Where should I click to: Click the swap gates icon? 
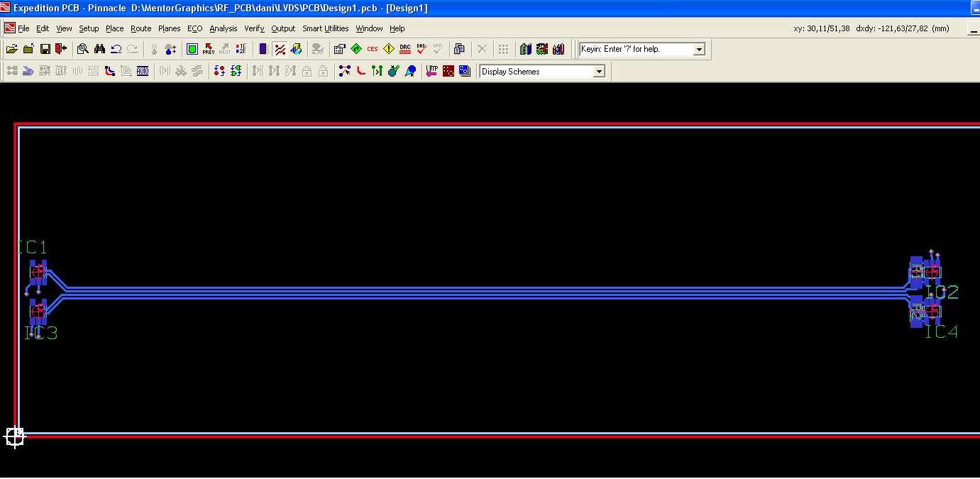click(x=236, y=71)
